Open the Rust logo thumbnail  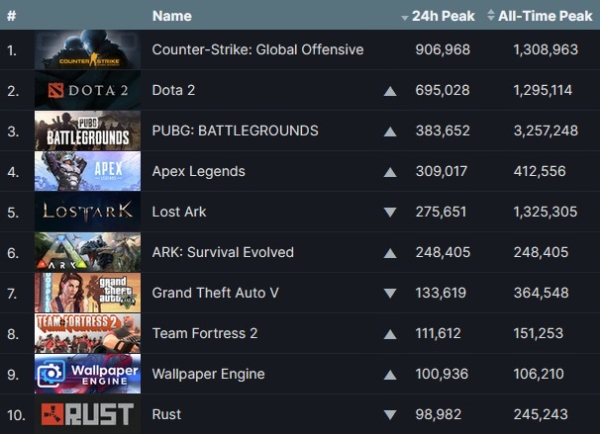(x=88, y=414)
